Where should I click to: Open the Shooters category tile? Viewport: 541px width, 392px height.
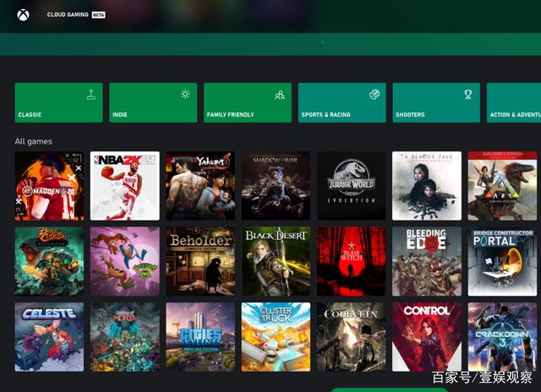[x=436, y=102]
